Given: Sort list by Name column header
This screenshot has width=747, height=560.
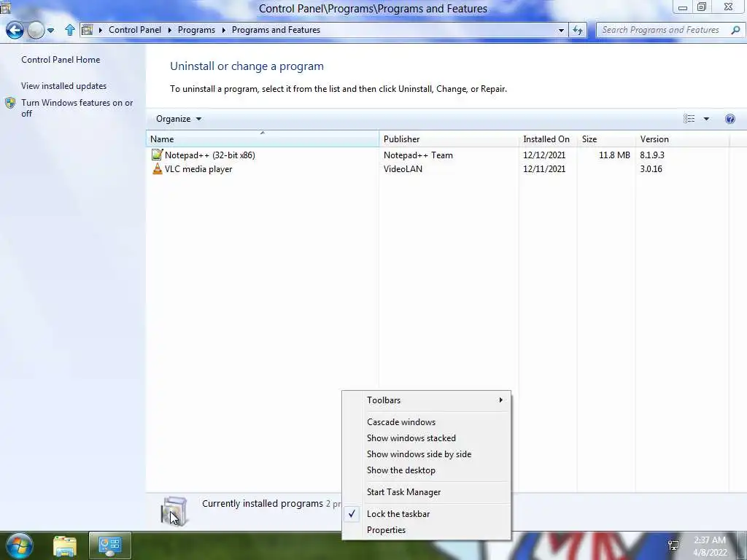Looking at the screenshot, I should pyautogui.click(x=263, y=139).
